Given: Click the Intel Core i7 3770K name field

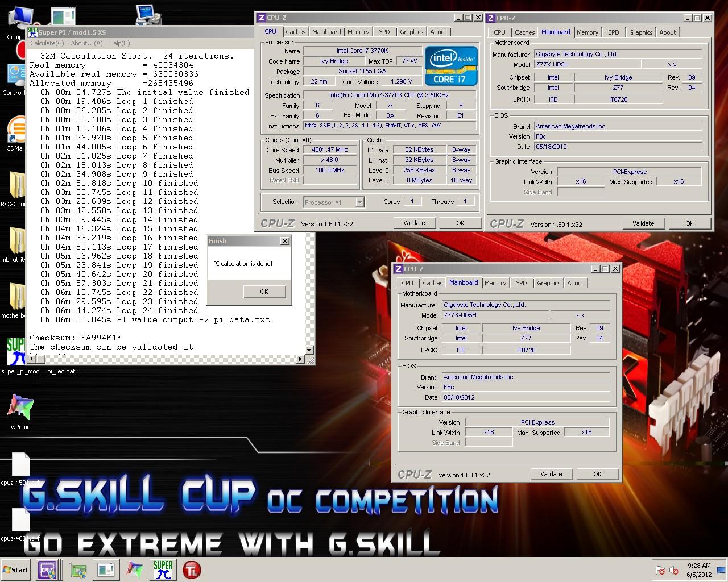Looking at the screenshot, I should (x=362, y=51).
